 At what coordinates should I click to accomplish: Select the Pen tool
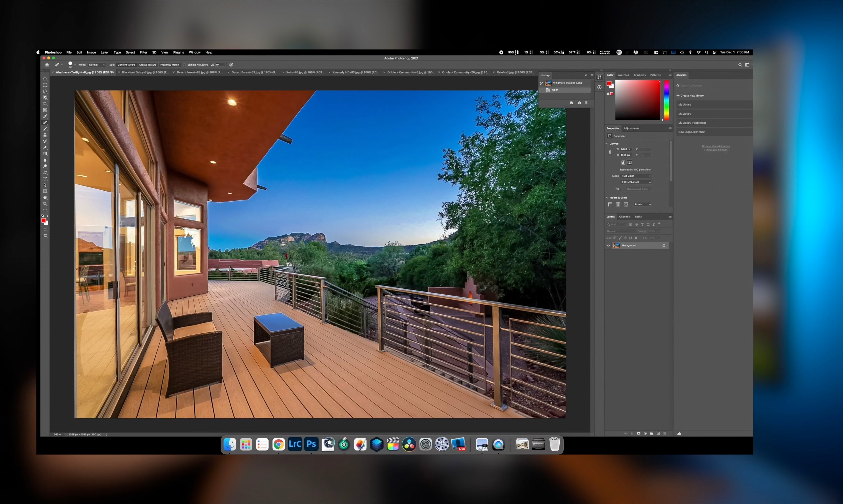click(x=45, y=172)
